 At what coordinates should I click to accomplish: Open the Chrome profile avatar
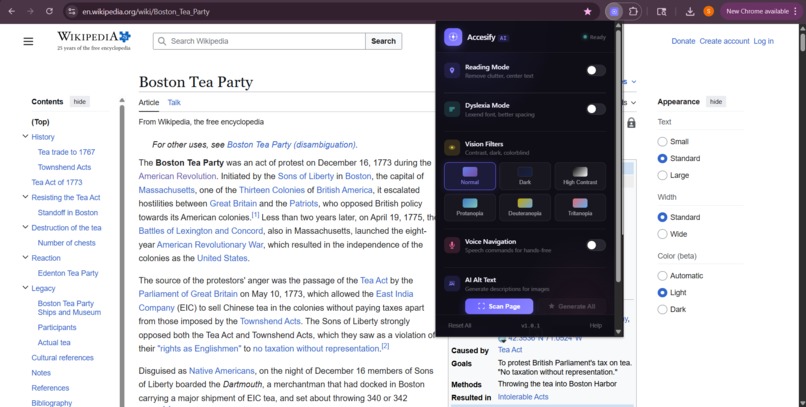(708, 11)
